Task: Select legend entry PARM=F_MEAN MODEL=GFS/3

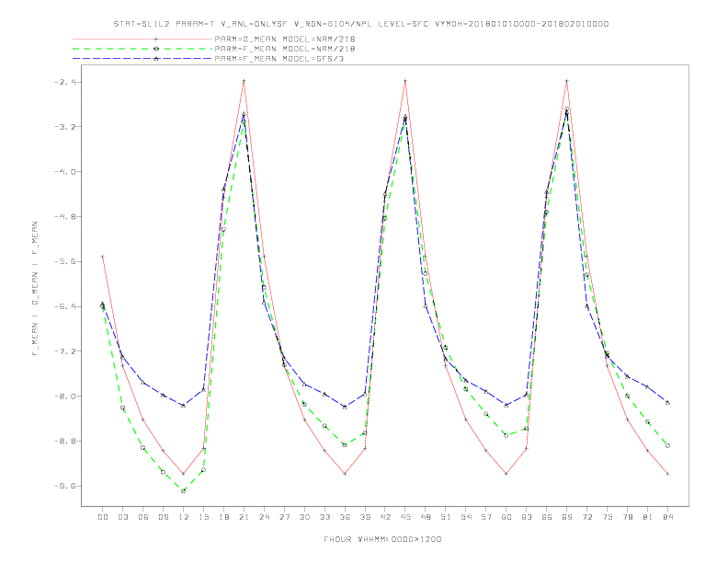Action: (279, 59)
